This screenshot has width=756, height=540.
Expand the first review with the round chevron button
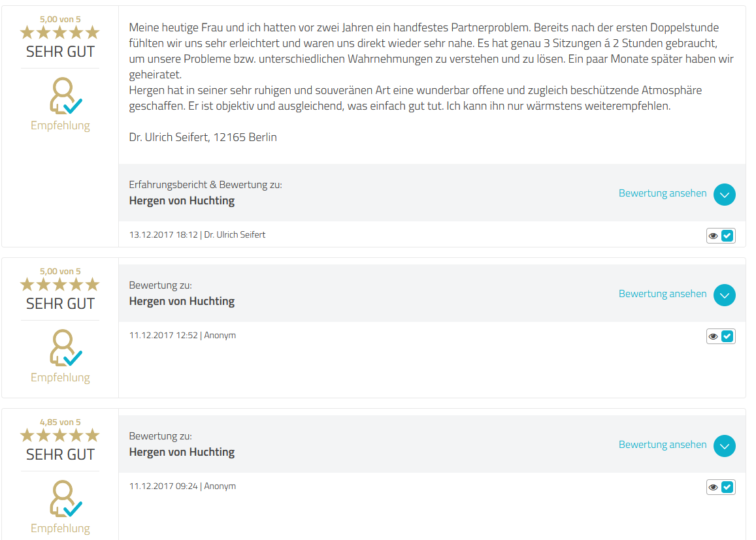click(724, 195)
